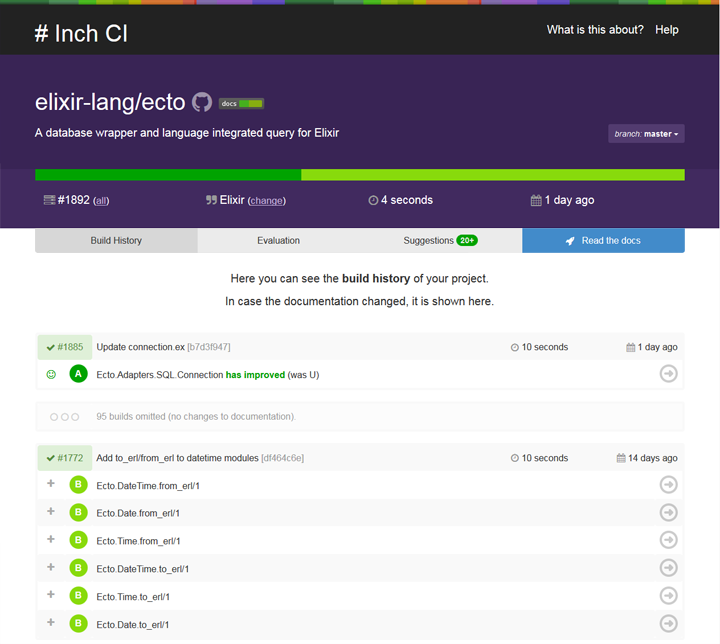Click clock icon in build #1772 row

(515, 458)
